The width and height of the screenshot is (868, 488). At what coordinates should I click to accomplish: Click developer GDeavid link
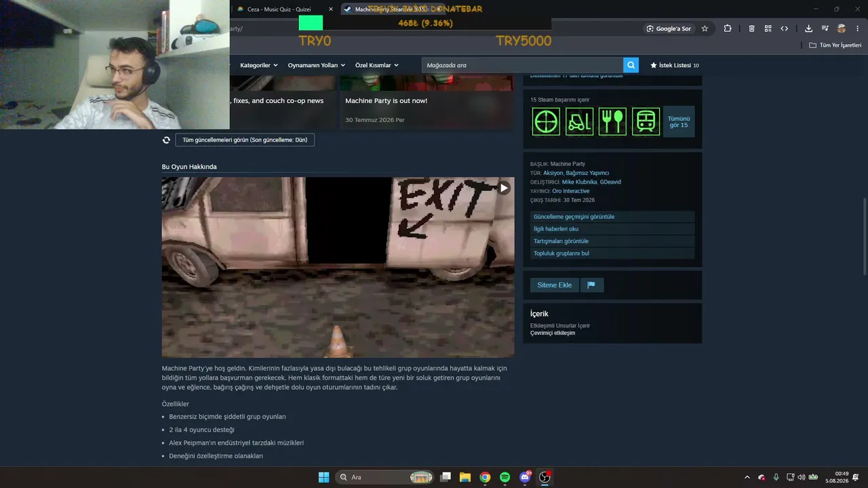tap(610, 182)
